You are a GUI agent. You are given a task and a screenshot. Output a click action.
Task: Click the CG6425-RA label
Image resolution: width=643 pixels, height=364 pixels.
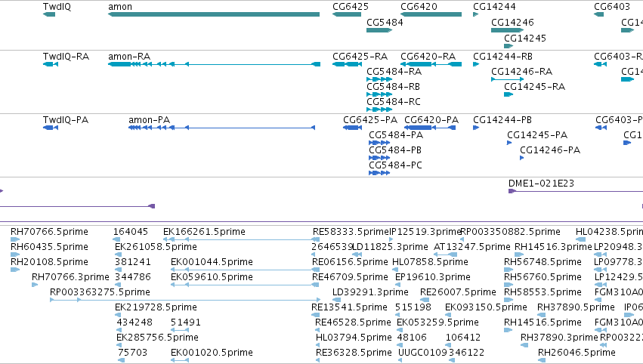pos(360,57)
